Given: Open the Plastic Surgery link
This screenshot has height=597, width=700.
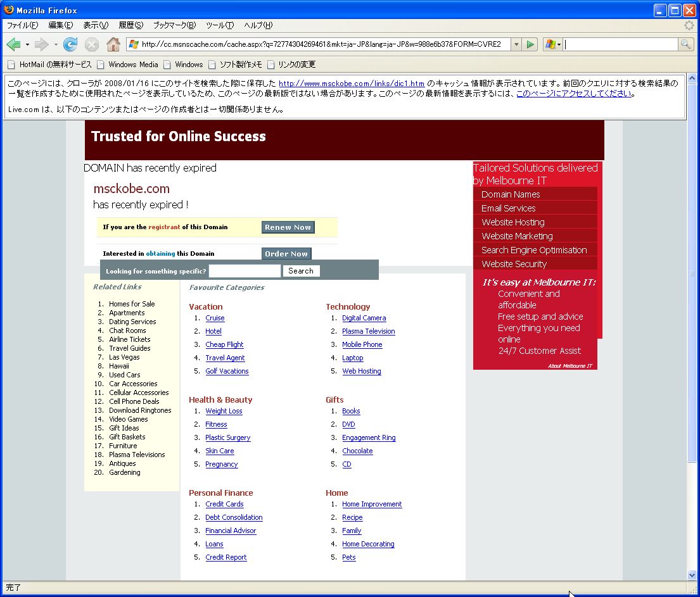Looking at the screenshot, I should 227,437.
